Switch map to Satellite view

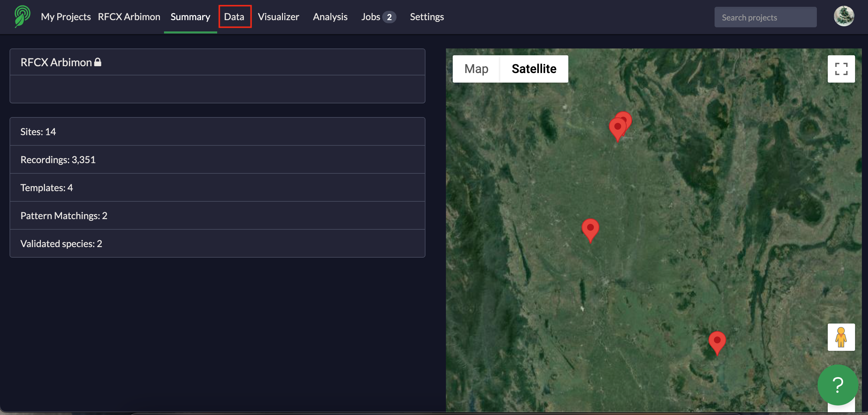534,69
